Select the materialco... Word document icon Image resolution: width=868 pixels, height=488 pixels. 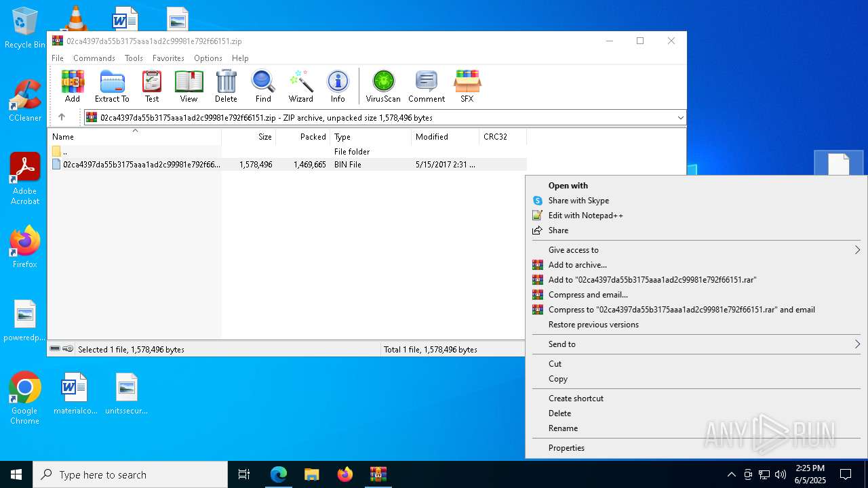(75, 394)
